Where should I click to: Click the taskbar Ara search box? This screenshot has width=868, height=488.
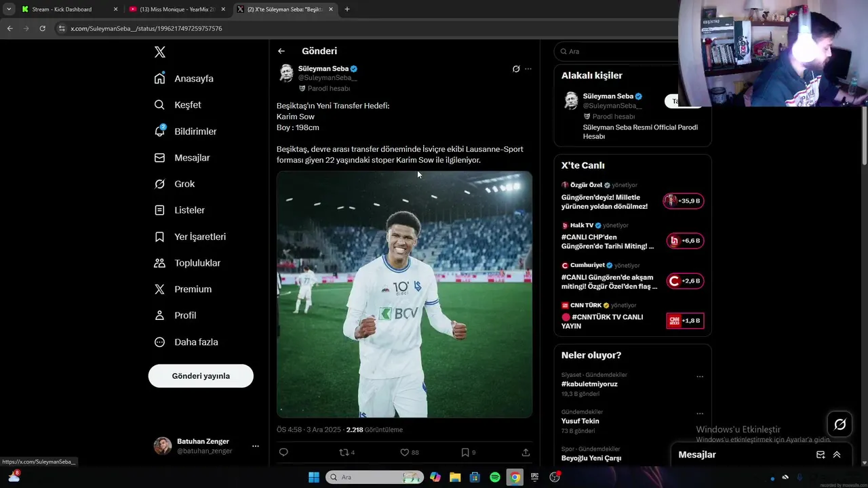click(374, 477)
